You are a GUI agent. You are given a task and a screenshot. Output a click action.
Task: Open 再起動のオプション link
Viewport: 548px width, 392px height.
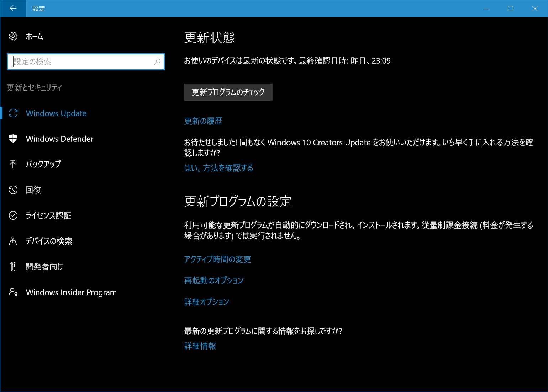[x=214, y=280]
